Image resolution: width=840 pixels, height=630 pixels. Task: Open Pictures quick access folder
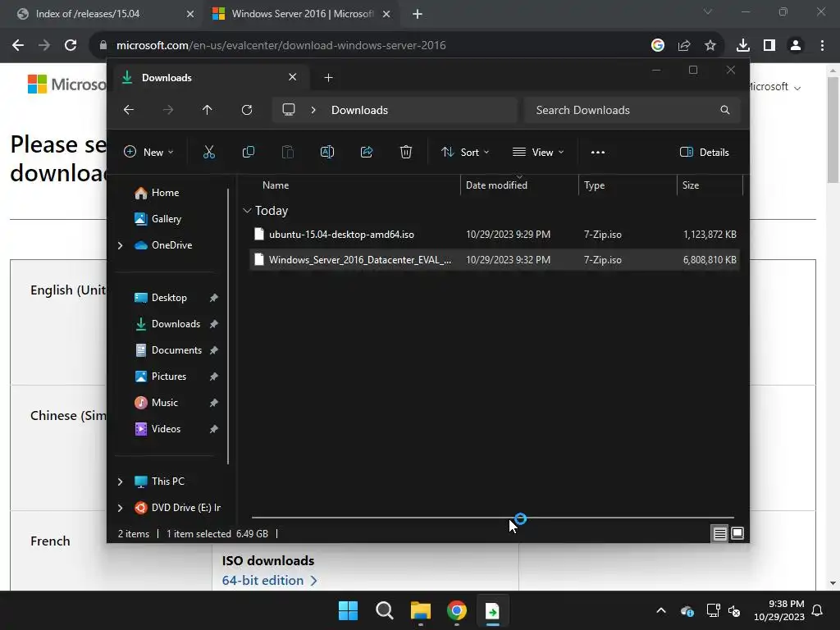(x=169, y=377)
